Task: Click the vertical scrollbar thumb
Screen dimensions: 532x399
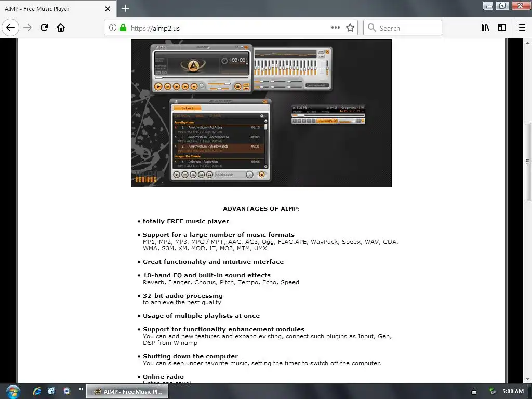Action: [527, 162]
